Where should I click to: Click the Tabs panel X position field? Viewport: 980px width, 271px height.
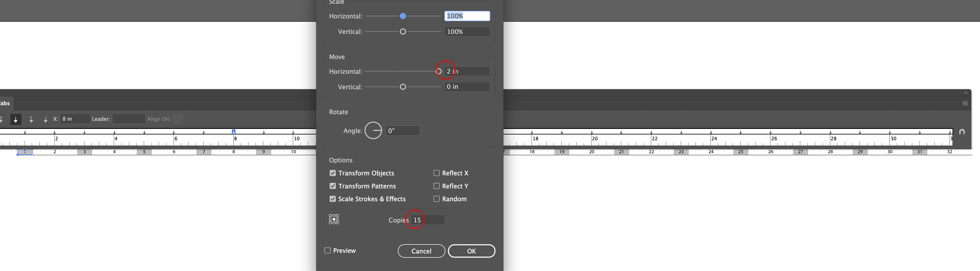click(x=75, y=119)
